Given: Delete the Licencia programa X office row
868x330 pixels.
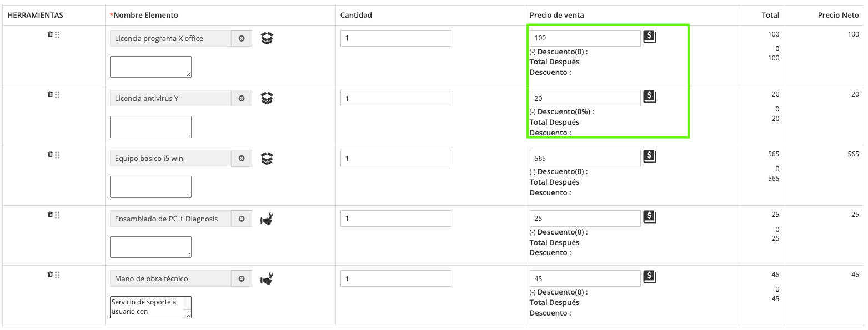Looking at the screenshot, I should [50, 34].
